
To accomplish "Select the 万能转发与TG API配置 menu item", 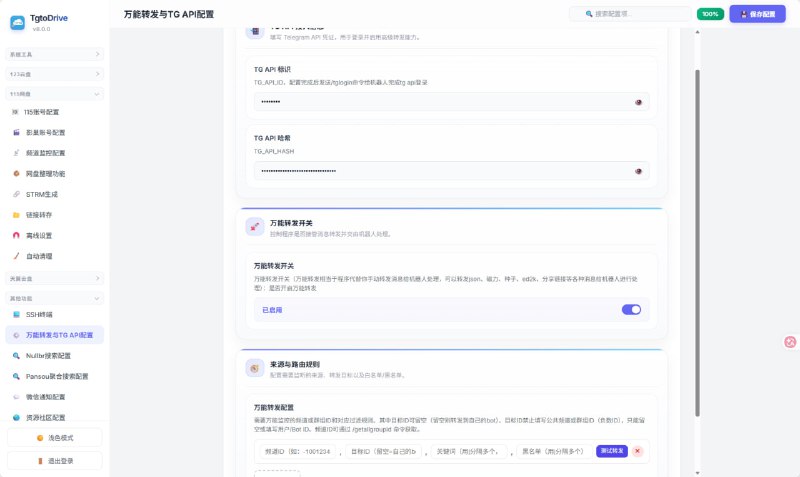I will click(x=55, y=335).
